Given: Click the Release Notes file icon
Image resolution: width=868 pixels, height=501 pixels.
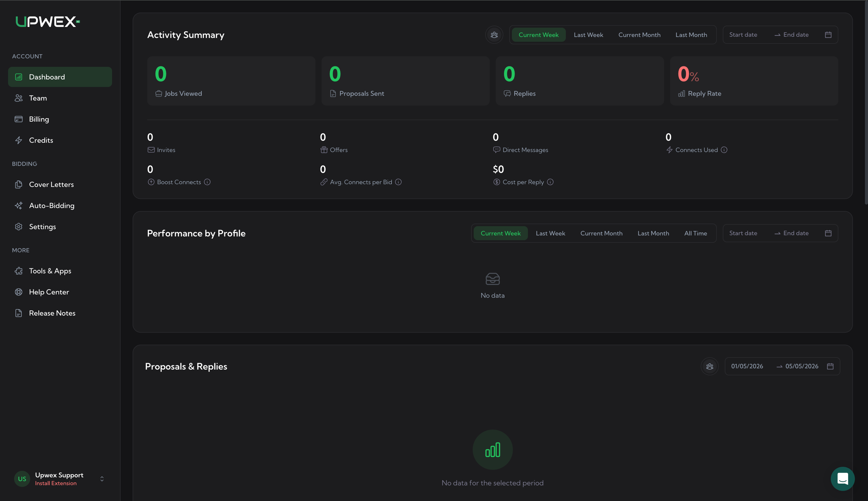Looking at the screenshot, I should (19, 313).
